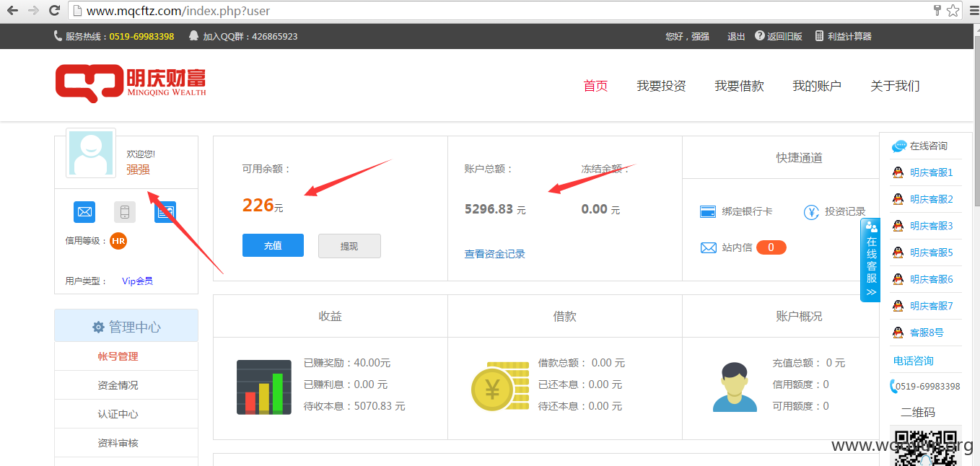
Task: Click the blue email envelope icon under avatar
Action: tap(84, 212)
